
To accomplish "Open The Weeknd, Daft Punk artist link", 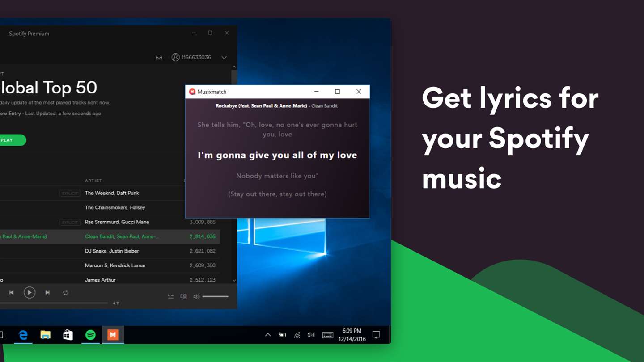I will coord(112,193).
